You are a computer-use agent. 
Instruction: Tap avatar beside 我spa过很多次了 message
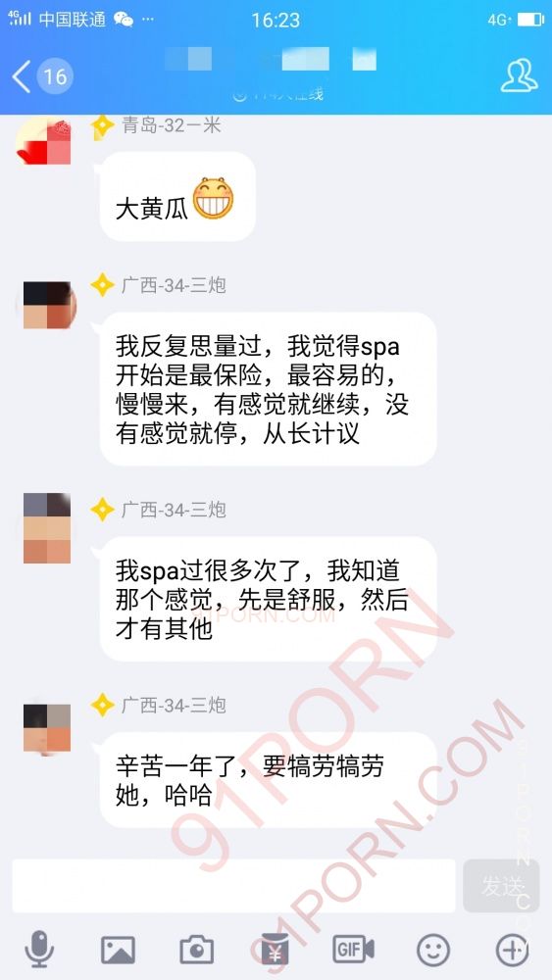[47, 528]
